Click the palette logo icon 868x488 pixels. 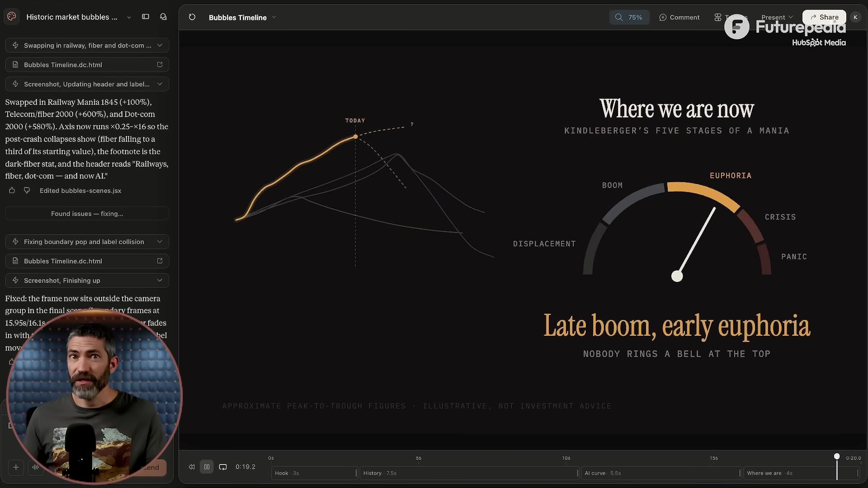click(x=12, y=17)
